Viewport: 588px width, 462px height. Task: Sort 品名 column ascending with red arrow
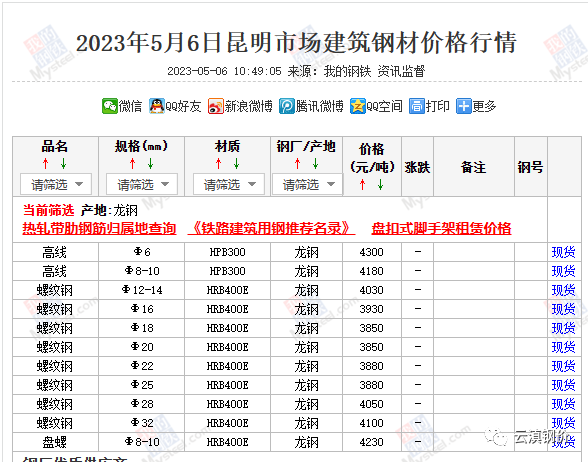point(46,164)
